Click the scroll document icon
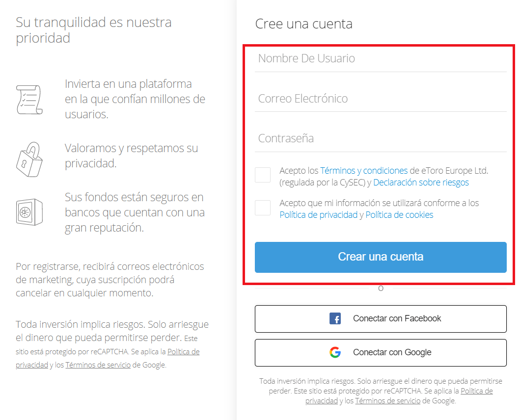The height and width of the screenshot is (420, 520). (29, 100)
